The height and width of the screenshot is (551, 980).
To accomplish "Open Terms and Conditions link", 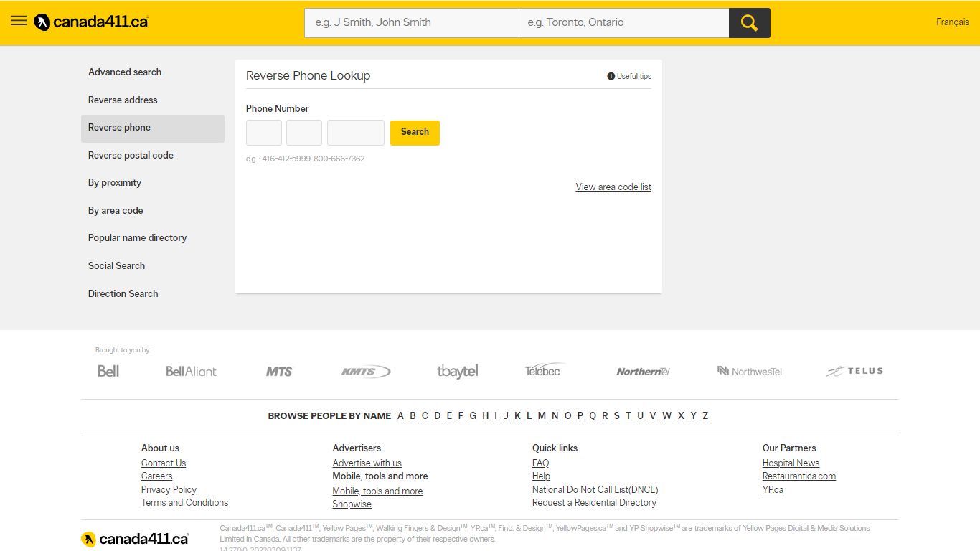I will 184,503.
